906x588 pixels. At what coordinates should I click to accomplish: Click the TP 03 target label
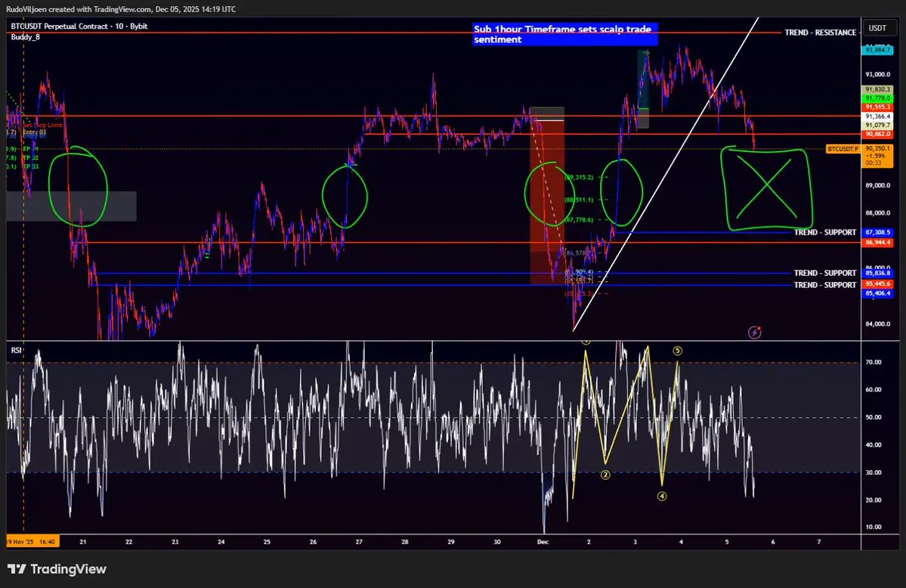coord(31,166)
